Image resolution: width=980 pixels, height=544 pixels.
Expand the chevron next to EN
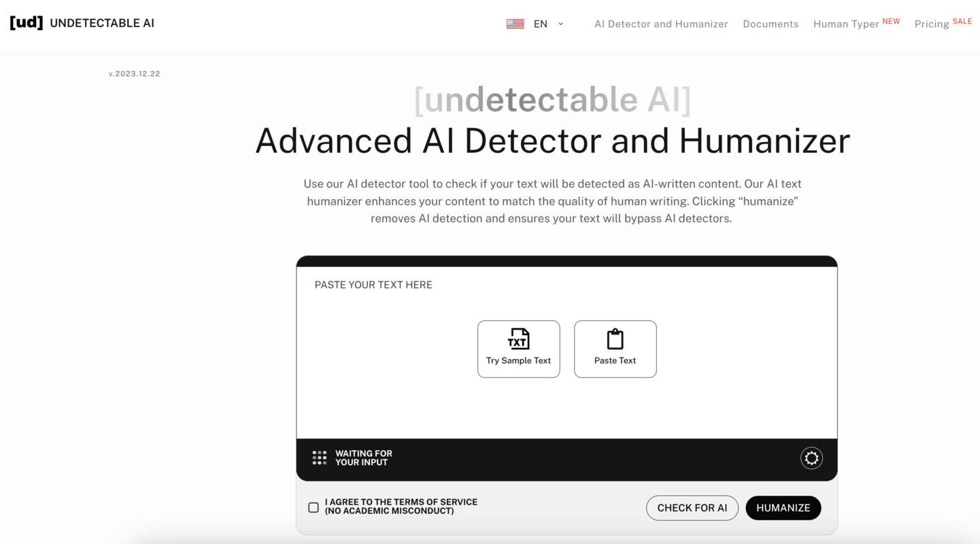(x=560, y=23)
